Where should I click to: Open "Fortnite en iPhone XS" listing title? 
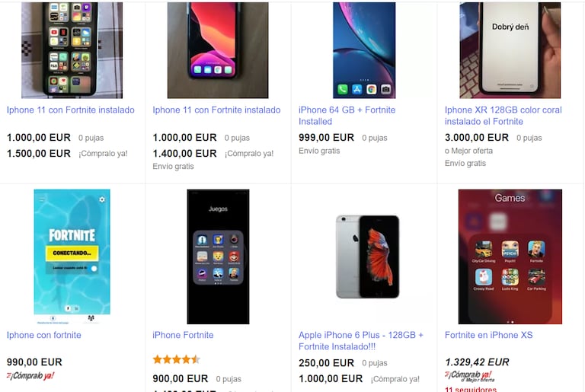pyautogui.click(x=489, y=335)
